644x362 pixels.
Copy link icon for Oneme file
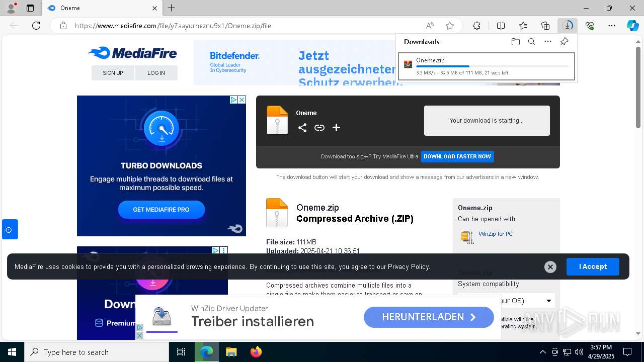tap(319, 128)
